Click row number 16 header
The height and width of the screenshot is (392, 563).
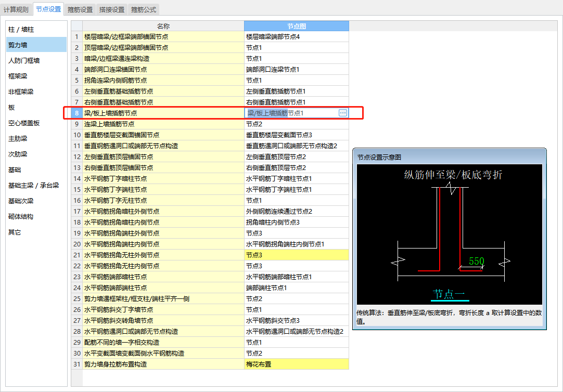(77, 201)
